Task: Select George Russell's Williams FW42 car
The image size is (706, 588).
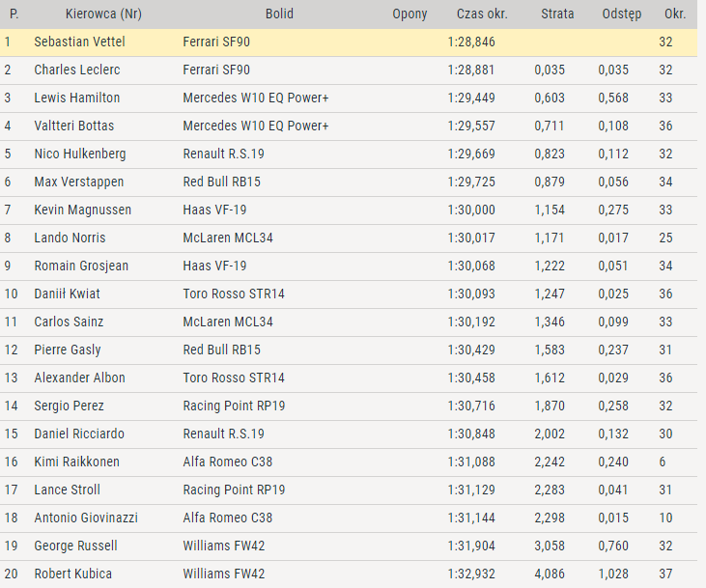Action: 222,546
